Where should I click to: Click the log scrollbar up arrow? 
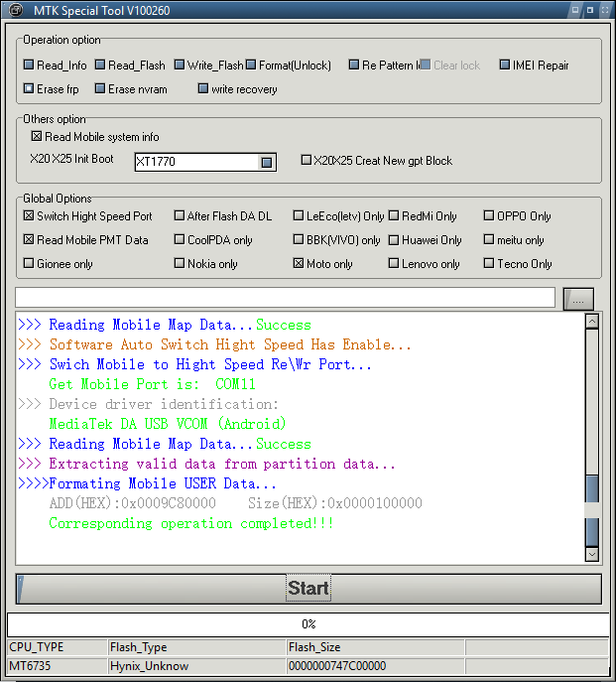click(592, 322)
